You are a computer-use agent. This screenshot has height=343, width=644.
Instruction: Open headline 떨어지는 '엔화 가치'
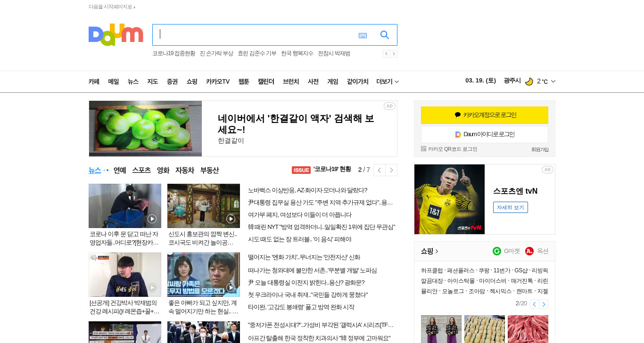coord(304,257)
